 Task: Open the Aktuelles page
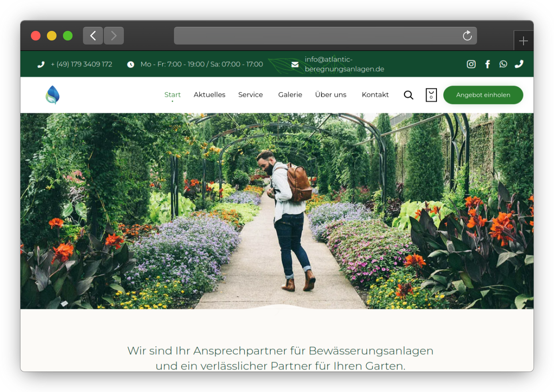click(209, 95)
